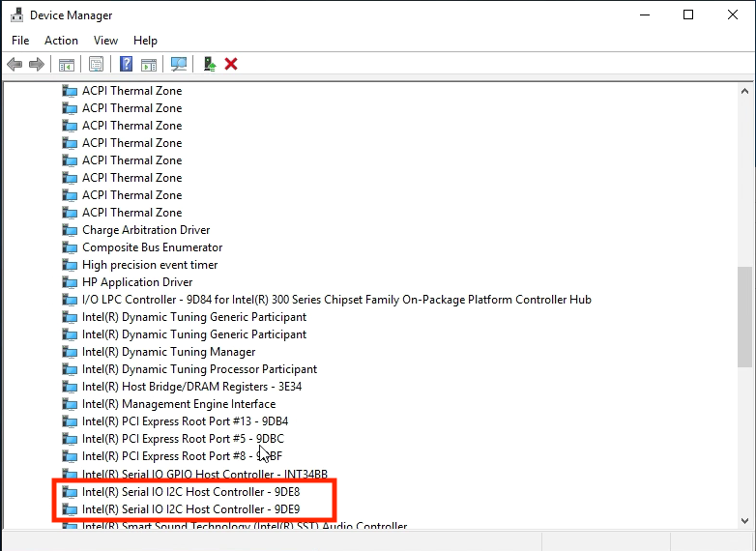Select Serial IO I2C Host Controller - 9DE8

point(190,492)
